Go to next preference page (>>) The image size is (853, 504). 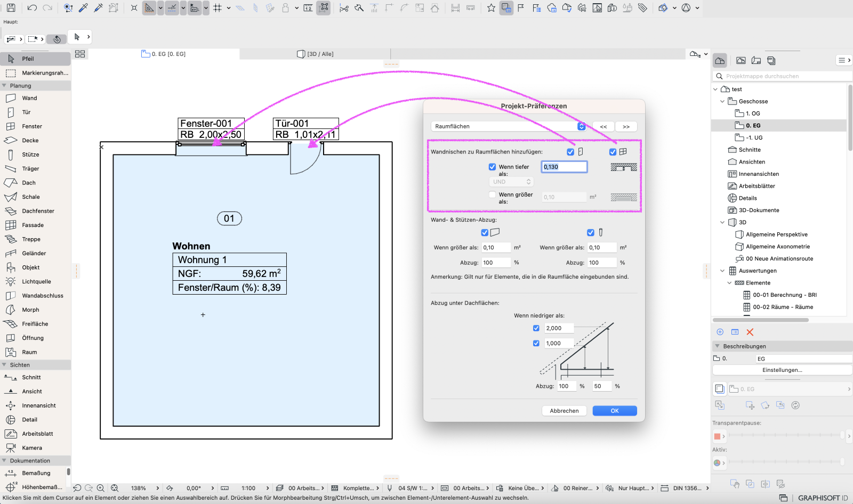click(x=626, y=127)
